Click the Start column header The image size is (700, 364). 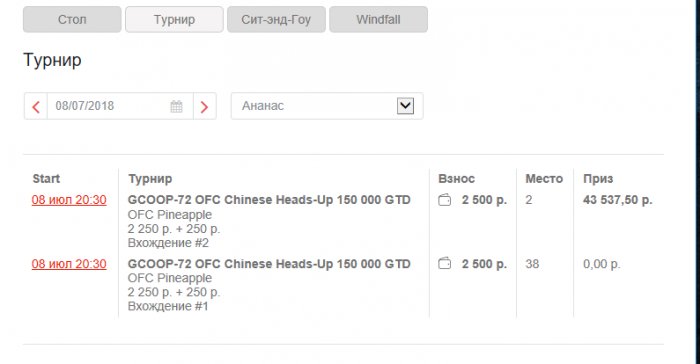click(46, 179)
